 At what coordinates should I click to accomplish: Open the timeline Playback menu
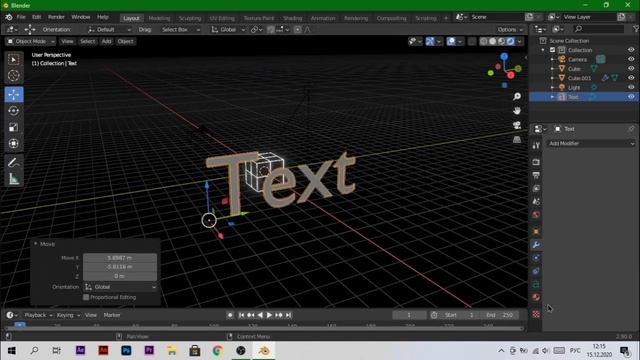38,315
